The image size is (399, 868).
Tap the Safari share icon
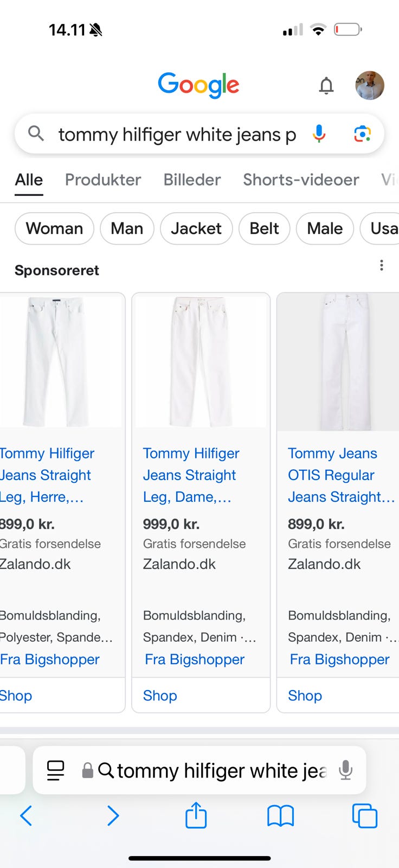(x=196, y=815)
